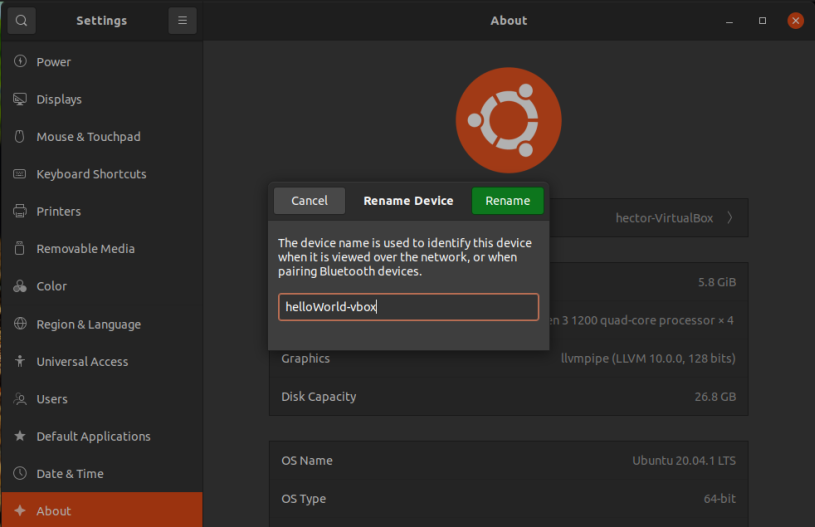Click the Removable Media icon
Screen dimensions: 815x527
[x=20, y=249]
